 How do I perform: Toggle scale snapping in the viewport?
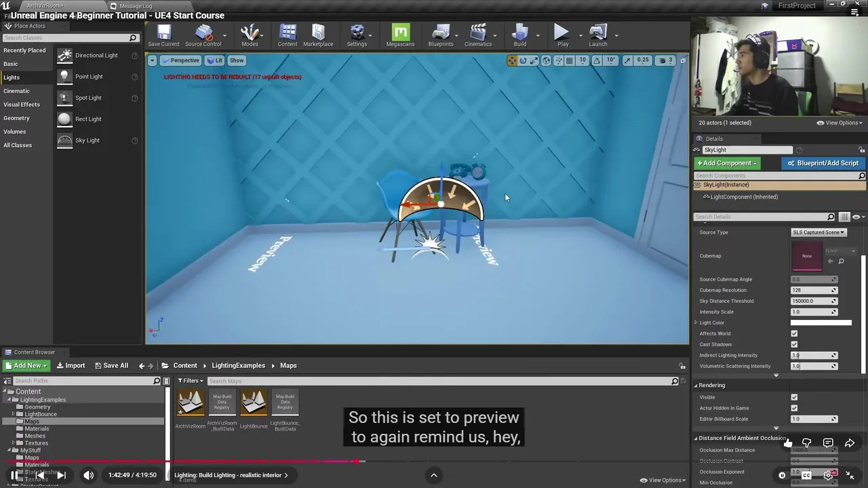point(627,60)
